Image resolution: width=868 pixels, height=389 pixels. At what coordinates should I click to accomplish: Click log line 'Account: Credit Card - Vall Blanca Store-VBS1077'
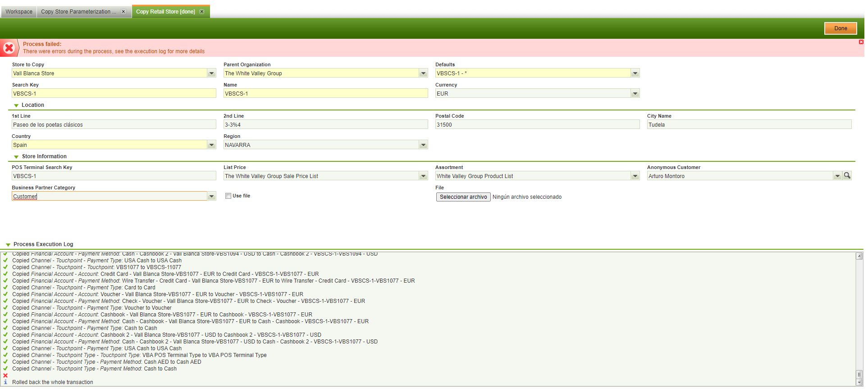coord(165,274)
